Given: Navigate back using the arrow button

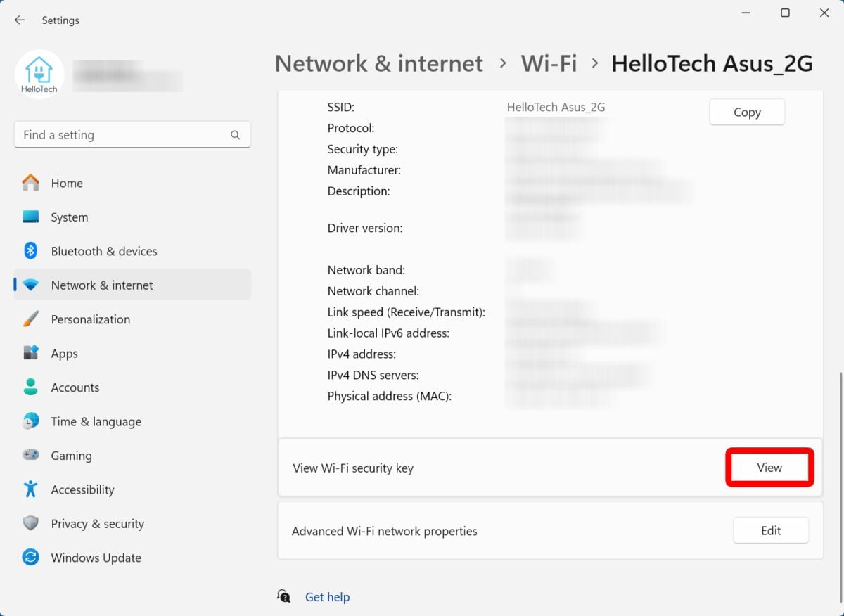Looking at the screenshot, I should click(19, 20).
